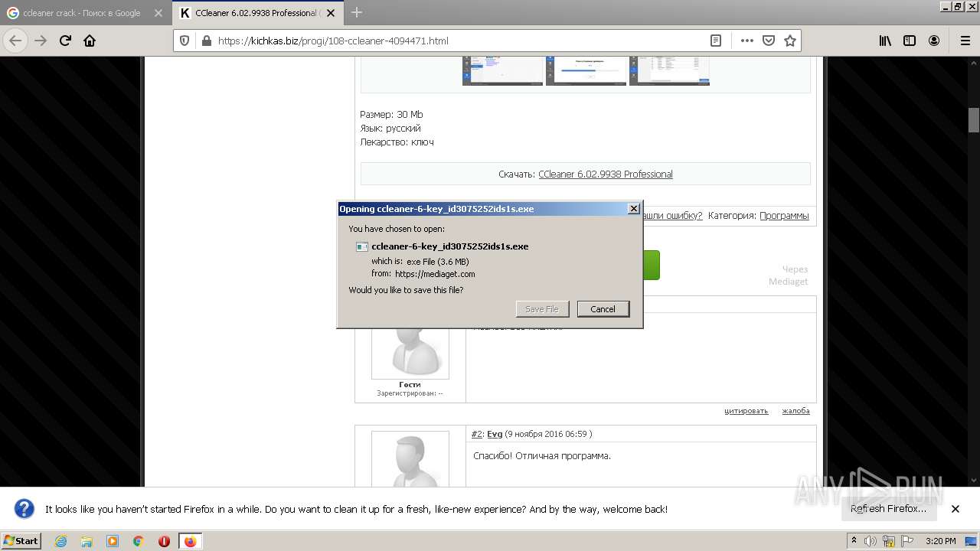Show site security padlock info
Viewport: 980px width, 551px height.
click(x=206, y=41)
